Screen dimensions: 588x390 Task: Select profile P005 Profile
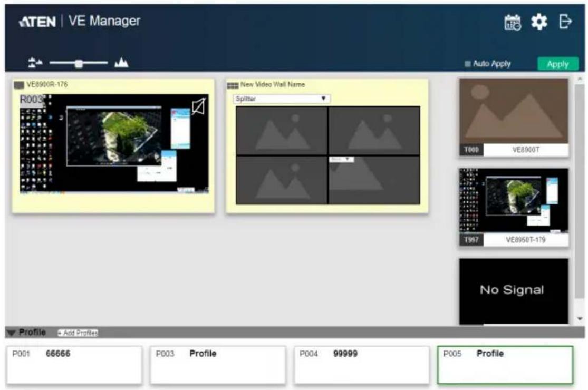505,365
